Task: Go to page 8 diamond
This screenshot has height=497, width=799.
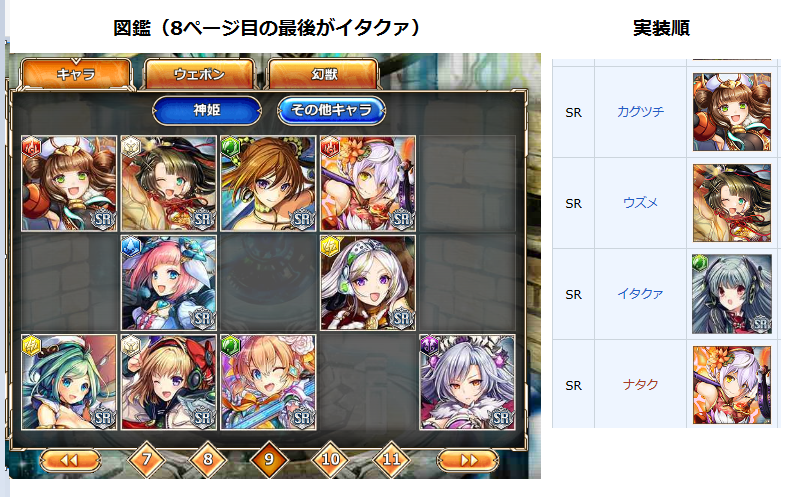Action: pos(207,460)
